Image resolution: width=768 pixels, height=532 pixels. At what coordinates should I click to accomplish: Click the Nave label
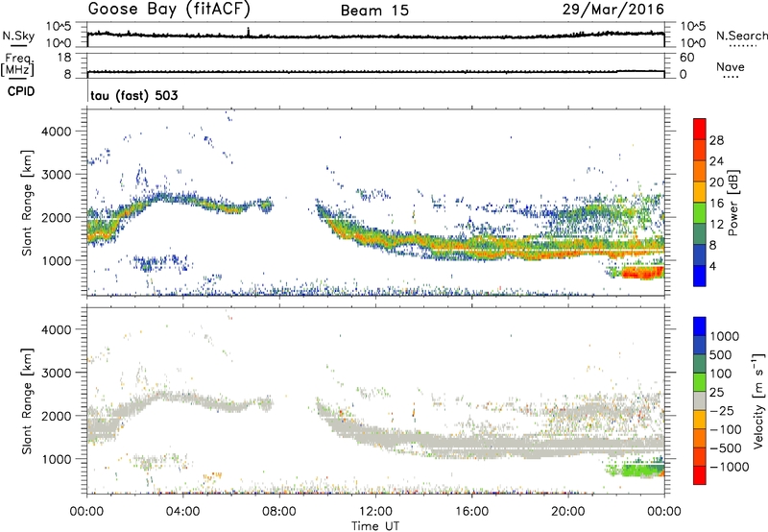click(x=731, y=67)
